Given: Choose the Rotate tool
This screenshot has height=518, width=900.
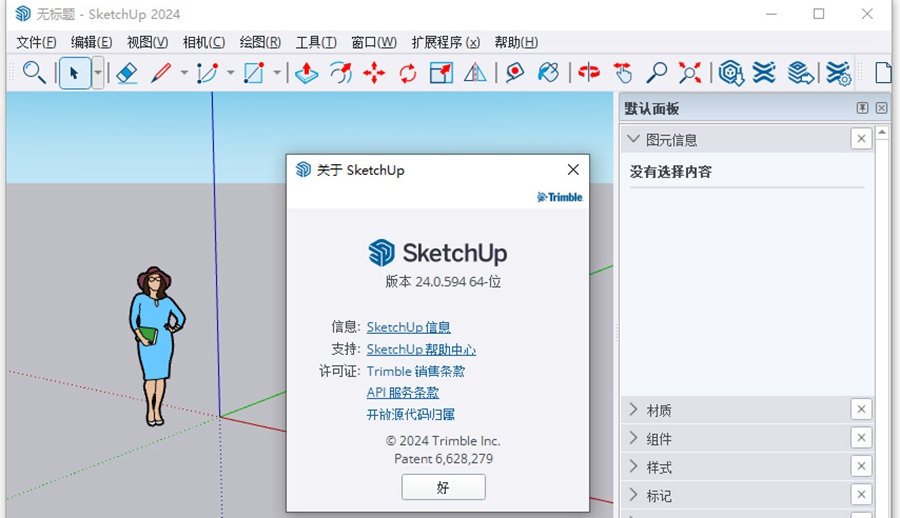Looking at the screenshot, I should tap(408, 73).
